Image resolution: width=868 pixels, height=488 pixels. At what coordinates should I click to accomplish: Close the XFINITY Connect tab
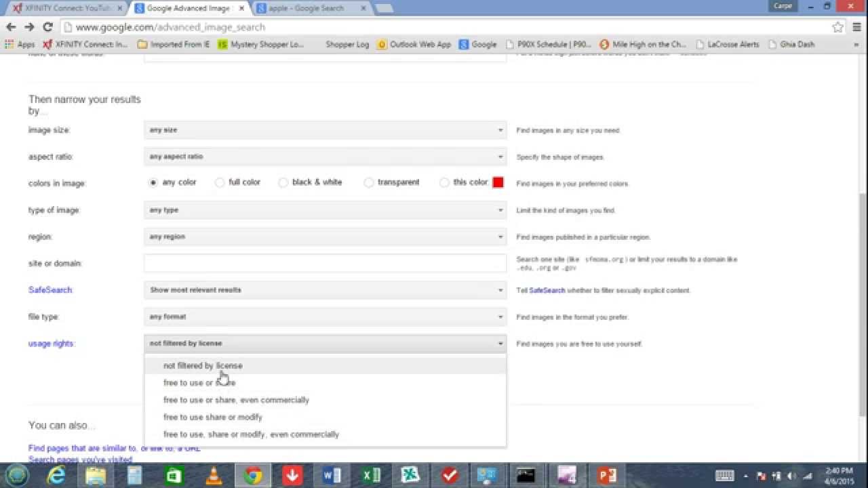point(120,9)
